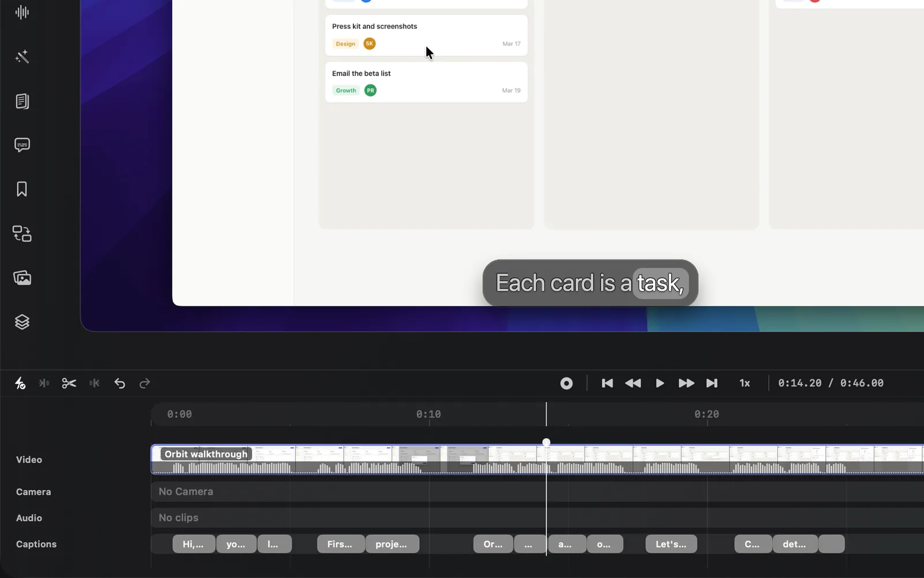This screenshot has height=578, width=924.
Task: Open the 1x playback speed selector
Action: [x=745, y=383]
